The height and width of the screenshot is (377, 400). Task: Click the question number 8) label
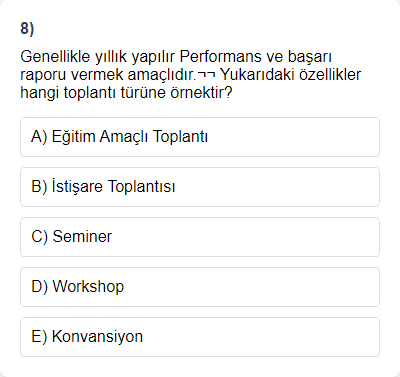[27, 28]
